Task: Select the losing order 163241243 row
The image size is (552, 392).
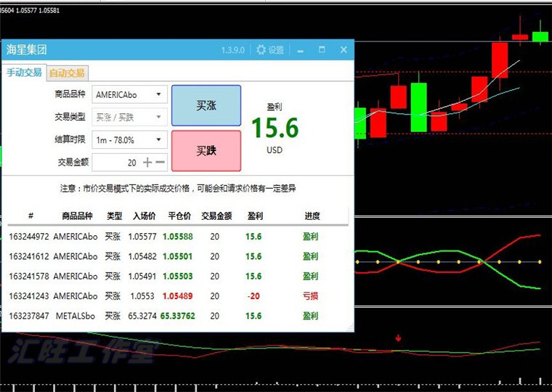Action: pos(174,296)
